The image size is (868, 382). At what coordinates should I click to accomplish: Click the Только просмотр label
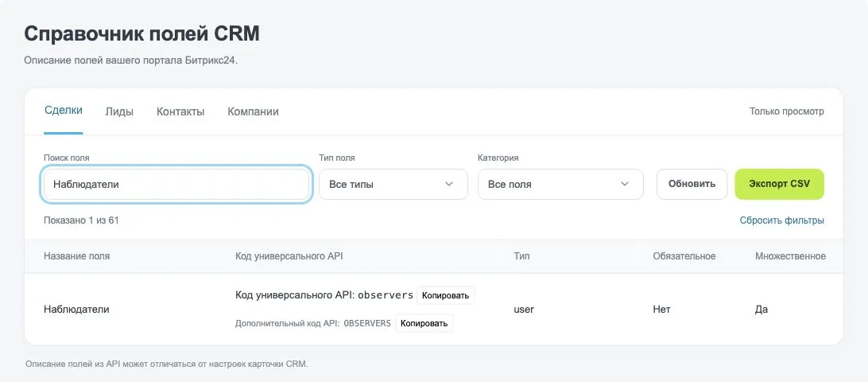coord(787,111)
